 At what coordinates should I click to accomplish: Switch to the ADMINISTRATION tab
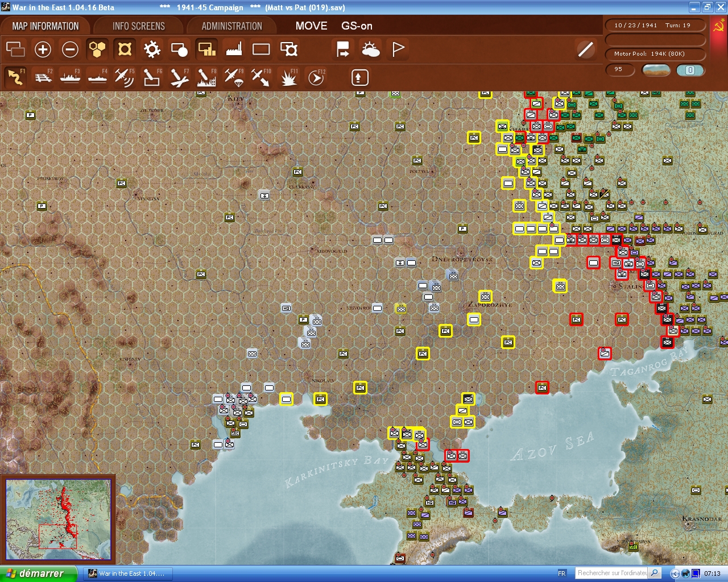point(232,26)
